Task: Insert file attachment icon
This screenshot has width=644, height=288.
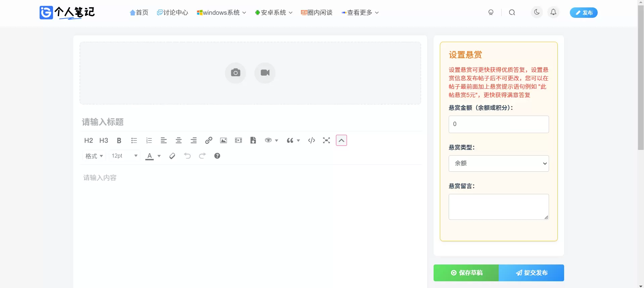Action: (253, 140)
